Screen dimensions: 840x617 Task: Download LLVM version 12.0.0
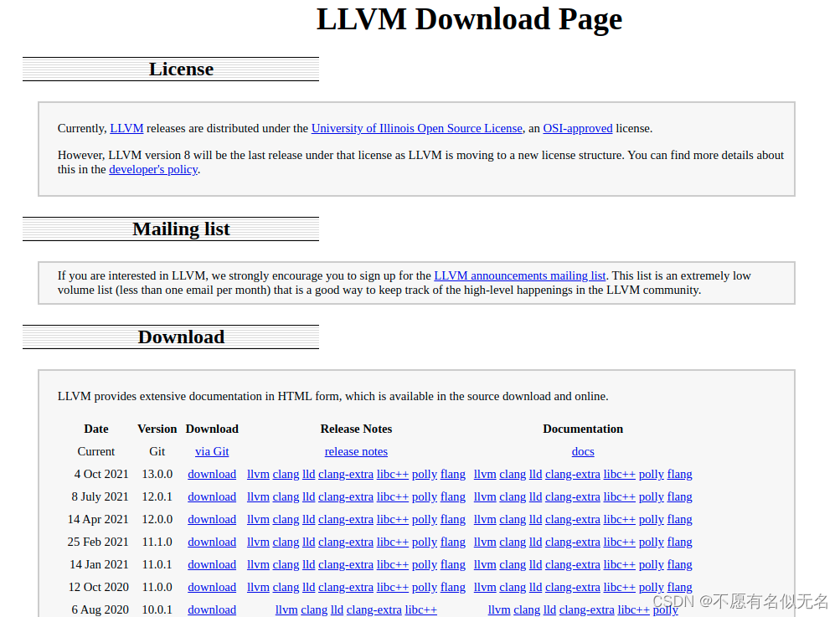pyautogui.click(x=212, y=519)
